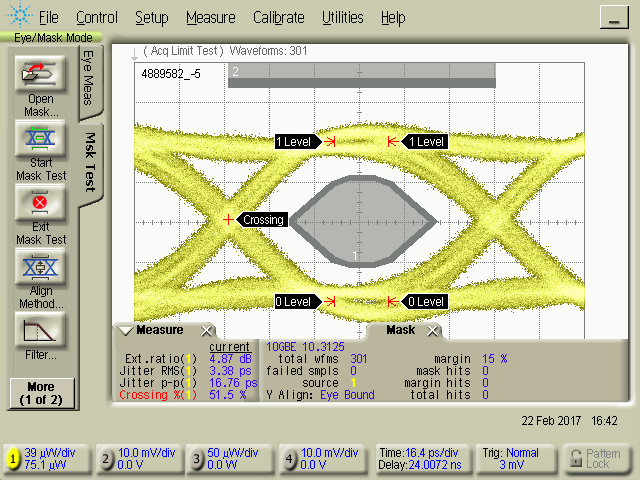Enable channel 4 with its number button
The image size is (640, 480).
coord(290,459)
